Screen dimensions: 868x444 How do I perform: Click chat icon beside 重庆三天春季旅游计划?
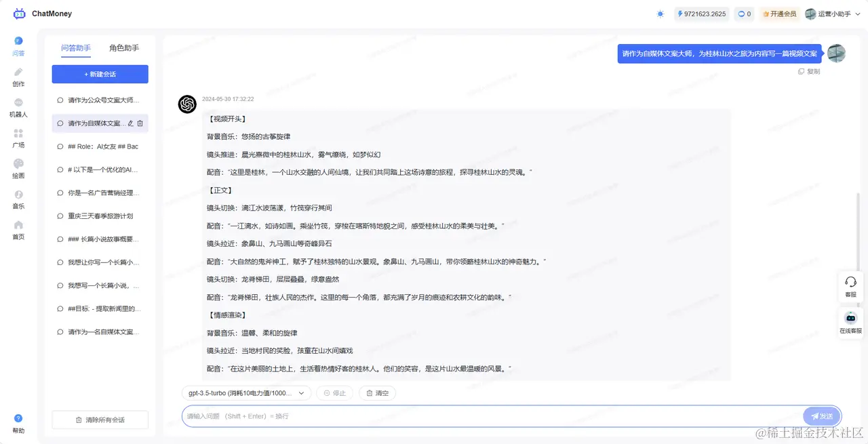coord(60,216)
